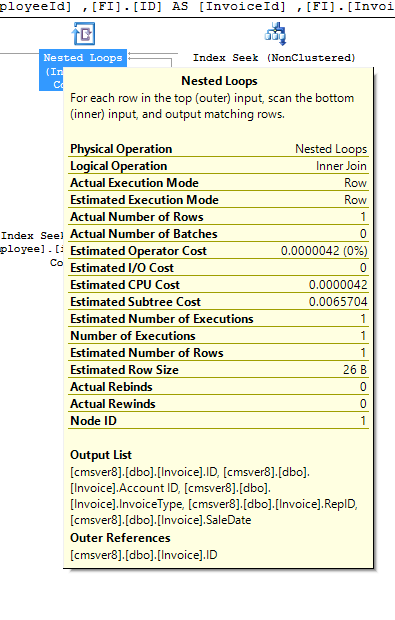395x620 pixels.
Task: Click the Estimated Number of Executions row
Action: 218,319
